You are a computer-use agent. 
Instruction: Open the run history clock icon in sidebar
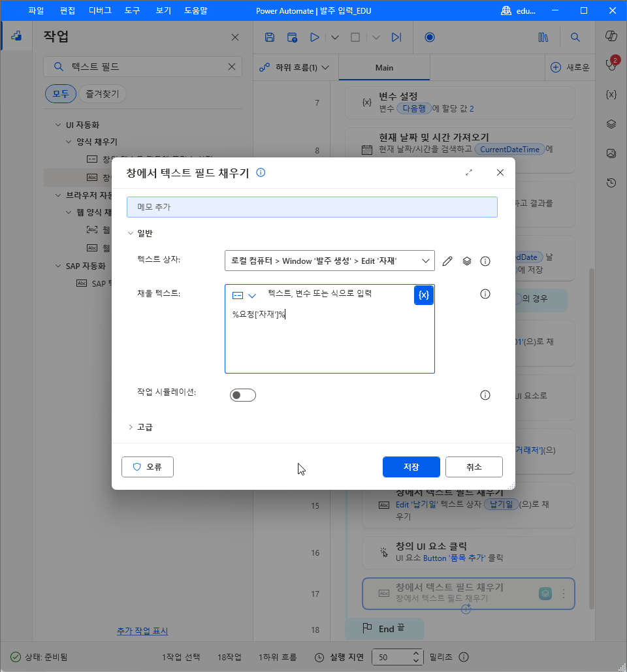[611, 183]
